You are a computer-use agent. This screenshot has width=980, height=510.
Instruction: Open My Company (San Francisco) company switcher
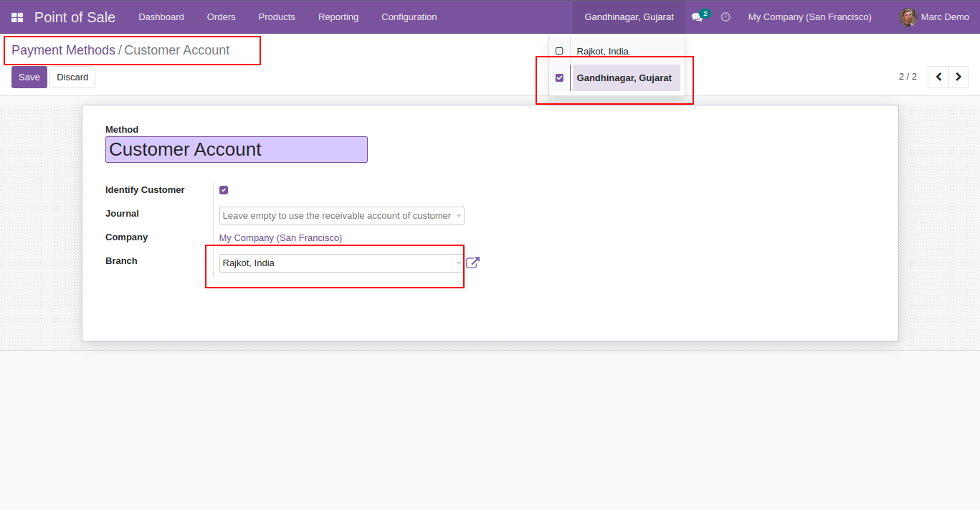[810, 17]
